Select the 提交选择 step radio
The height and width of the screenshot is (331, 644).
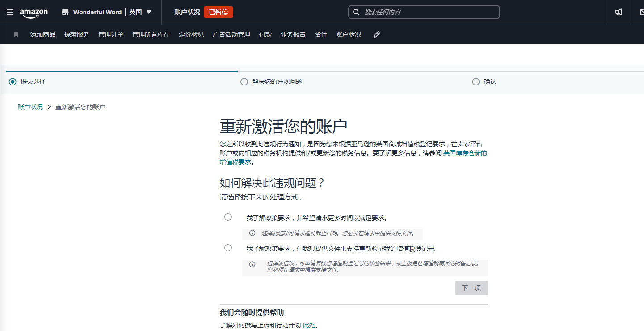[x=13, y=82]
